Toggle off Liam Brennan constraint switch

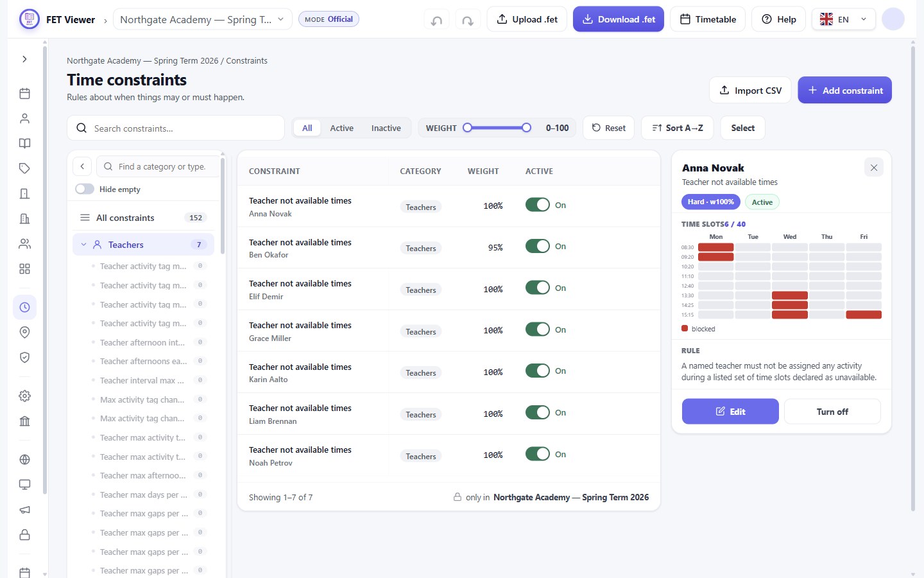[538, 412]
